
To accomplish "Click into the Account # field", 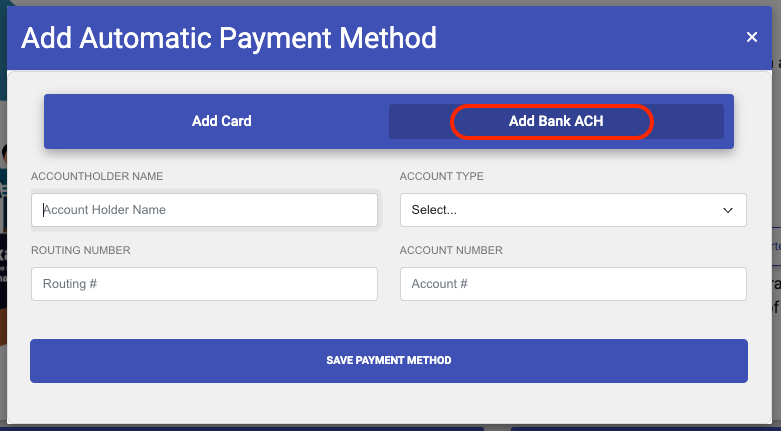I will (x=573, y=284).
